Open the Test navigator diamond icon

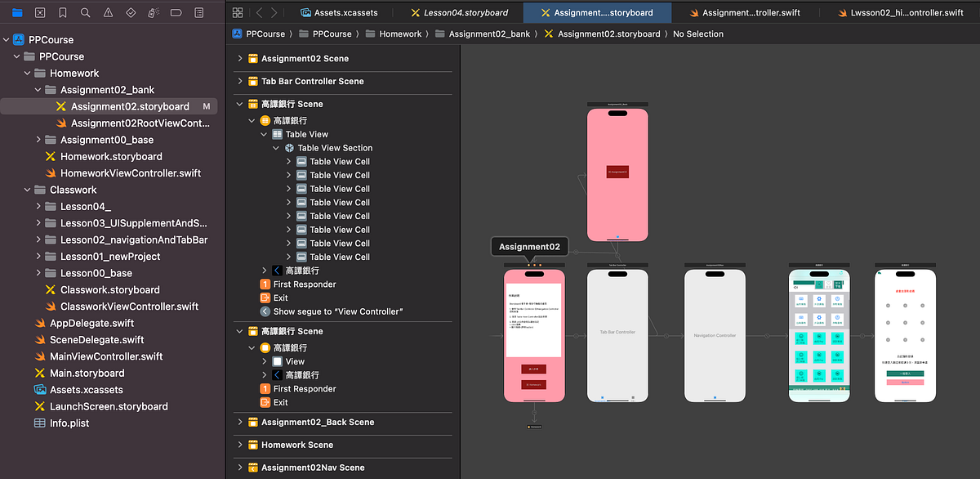(x=129, y=12)
